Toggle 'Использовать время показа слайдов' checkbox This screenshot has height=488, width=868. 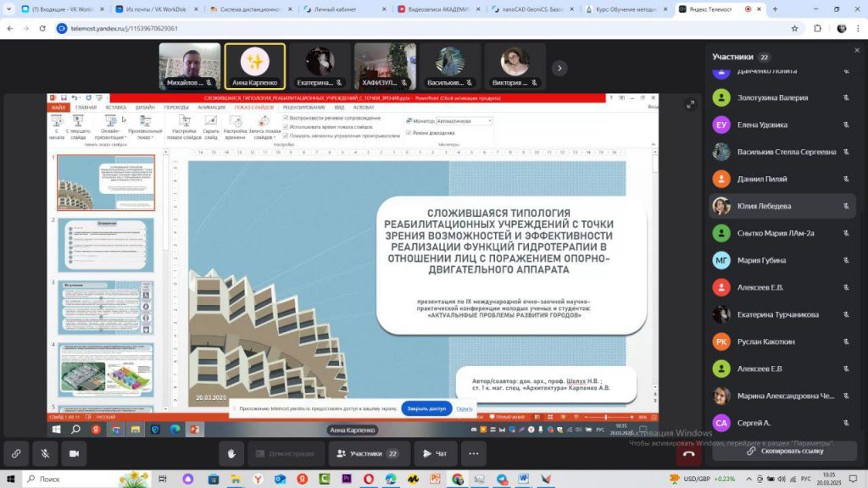click(286, 126)
